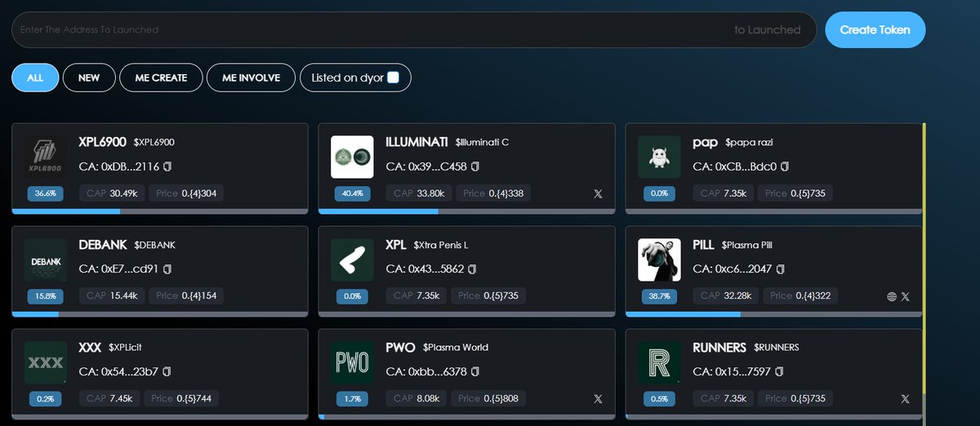The image size is (980, 426).
Task: Enable the Listed on dyor checkbox
Action: 393,78
